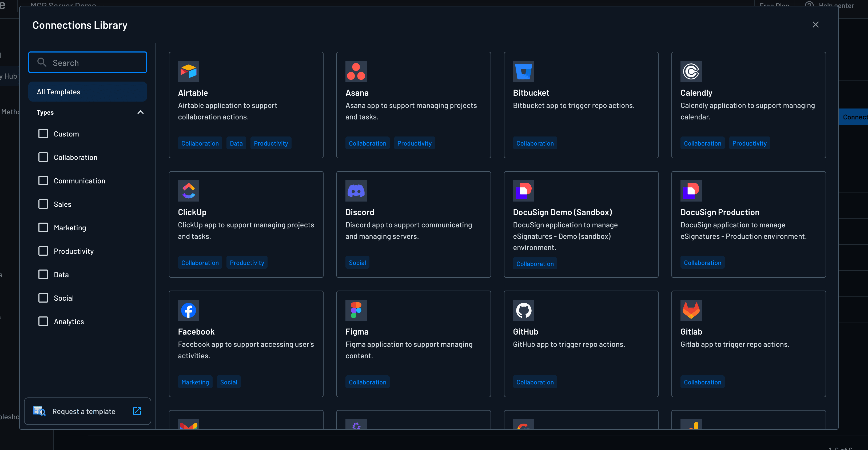Open the DocuSign Production card title

[x=720, y=212]
